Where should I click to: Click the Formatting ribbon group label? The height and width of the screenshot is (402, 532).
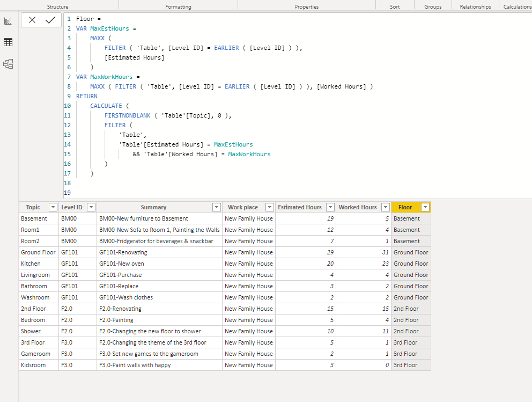178,6
